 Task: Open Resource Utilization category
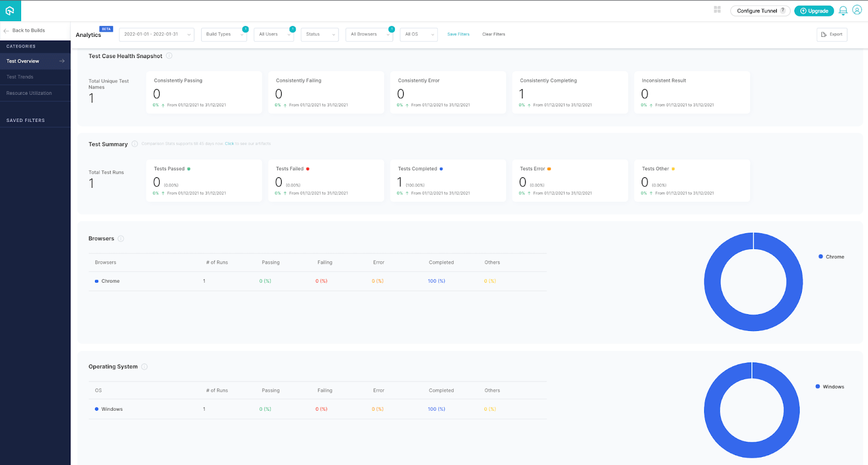tap(29, 93)
